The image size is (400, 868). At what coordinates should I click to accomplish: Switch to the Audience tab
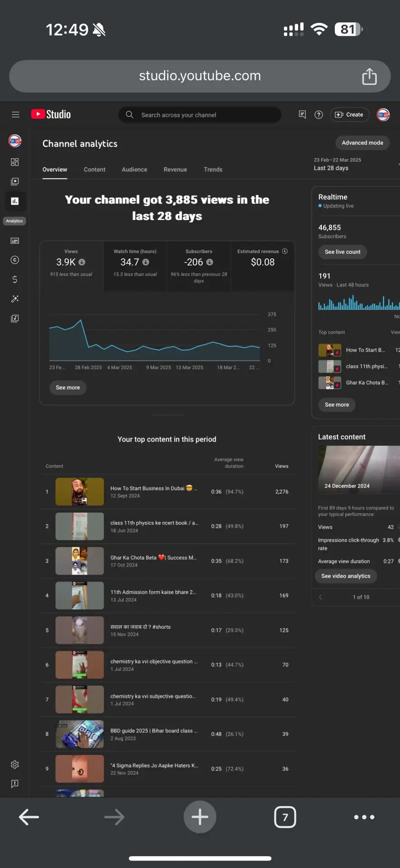click(x=134, y=170)
